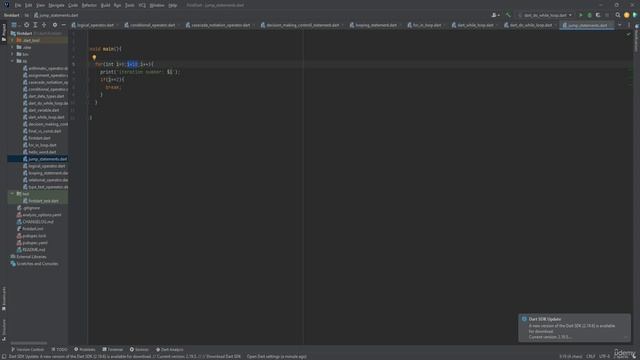Click the user account icon in toolbar

pos(495,15)
